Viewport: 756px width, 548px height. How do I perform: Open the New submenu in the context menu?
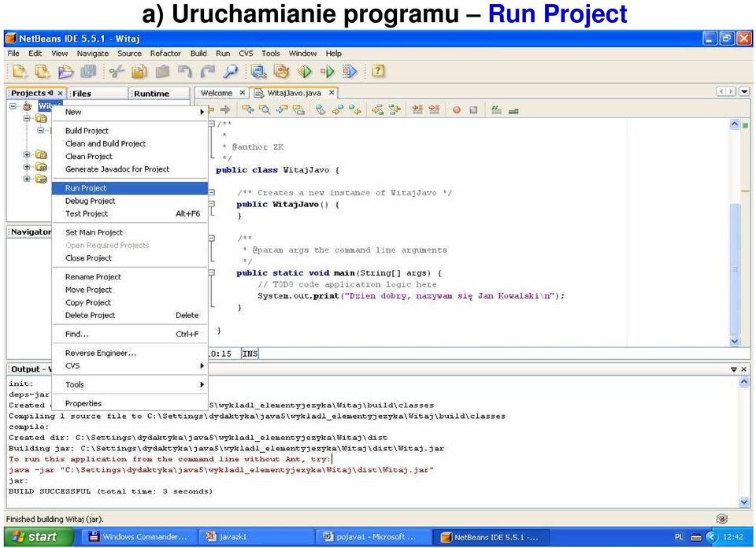pos(130,112)
